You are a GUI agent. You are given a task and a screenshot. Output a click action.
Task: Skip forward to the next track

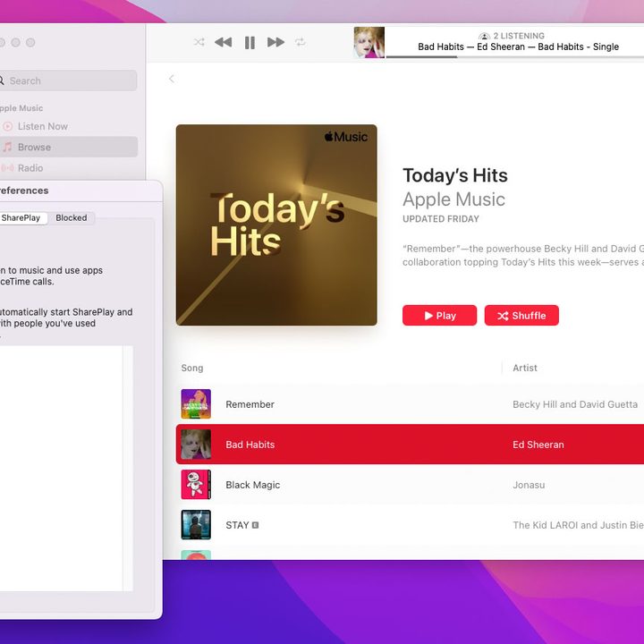coord(275,42)
